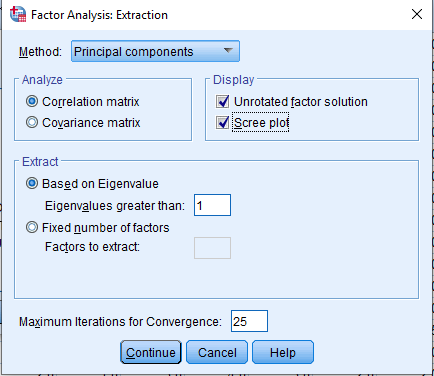Select the Correlation matrix radio button
The image size is (434, 376).
point(32,101)
